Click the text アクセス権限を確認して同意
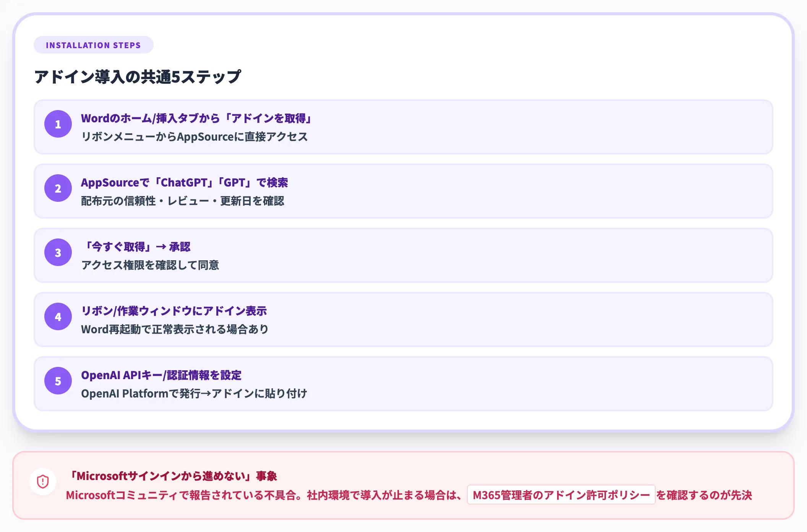The width and height of the screenshot is (807, 532). coord(150,265)
